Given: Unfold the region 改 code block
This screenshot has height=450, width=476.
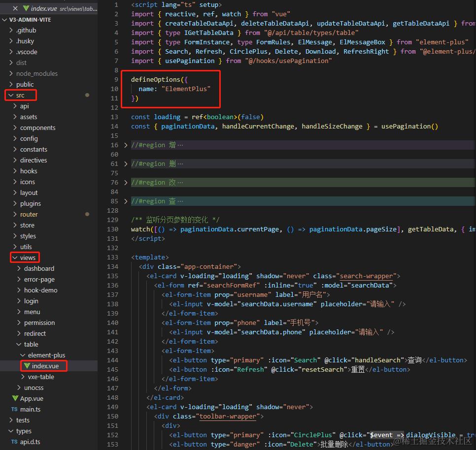Looking at the screenshot, I should 126,183.
